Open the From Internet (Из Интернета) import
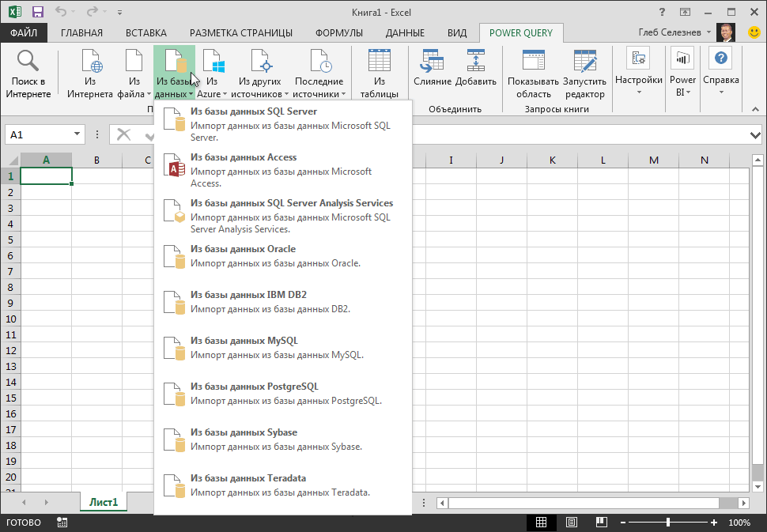Screen dimensions: 767x532 [x=90, y=74]
